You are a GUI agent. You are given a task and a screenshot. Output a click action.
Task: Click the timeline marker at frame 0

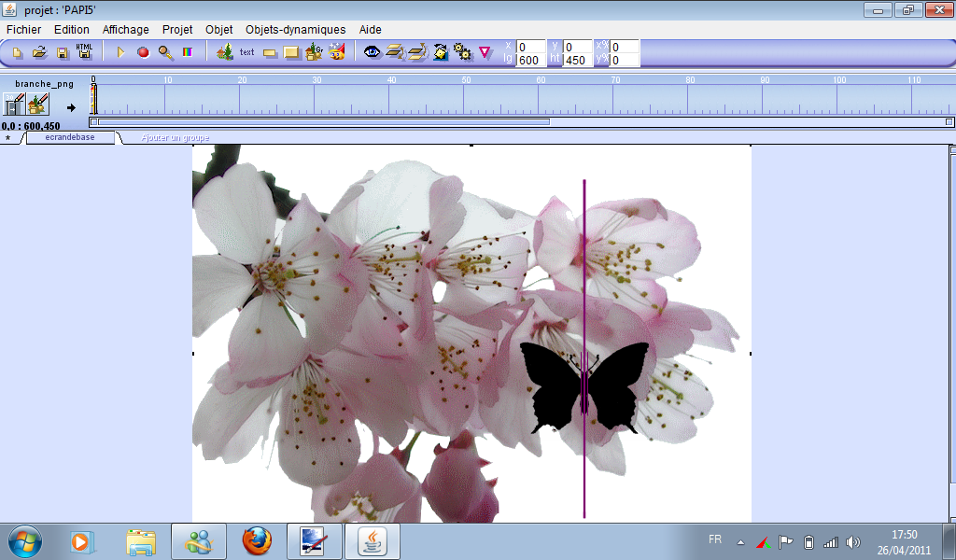click(93, 98)
